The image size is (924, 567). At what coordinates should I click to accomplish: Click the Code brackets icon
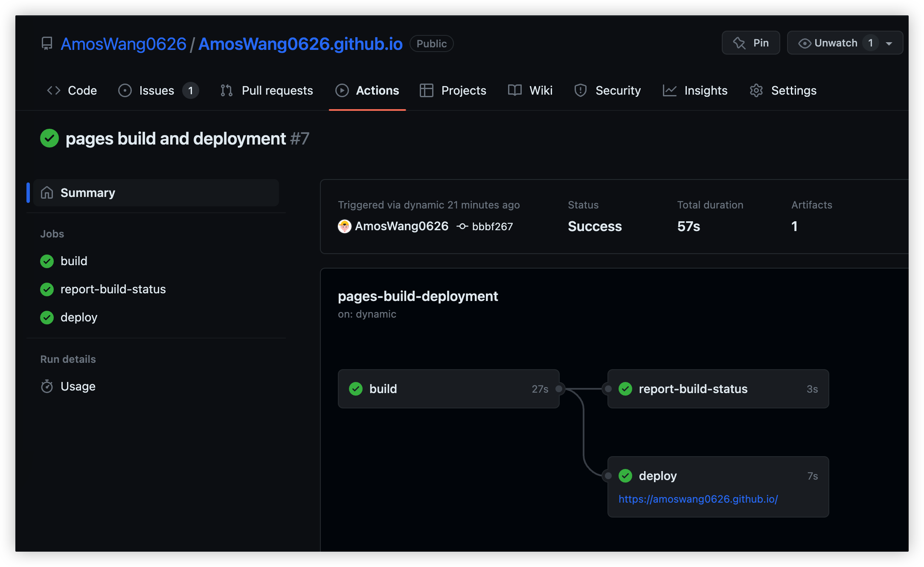coord(54,90)
